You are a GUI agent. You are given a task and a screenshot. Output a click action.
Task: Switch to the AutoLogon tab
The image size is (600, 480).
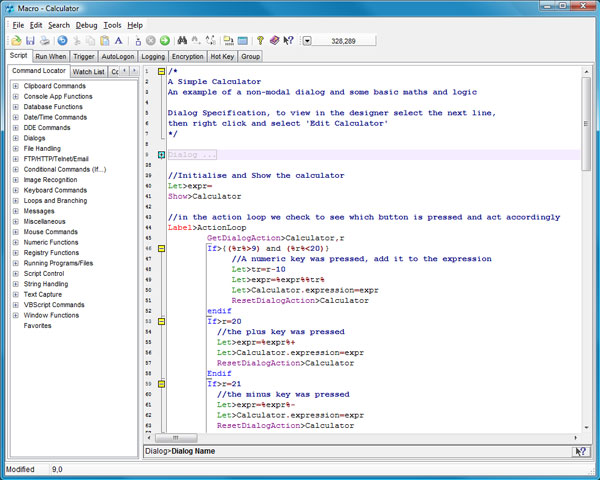coord(118,57)
